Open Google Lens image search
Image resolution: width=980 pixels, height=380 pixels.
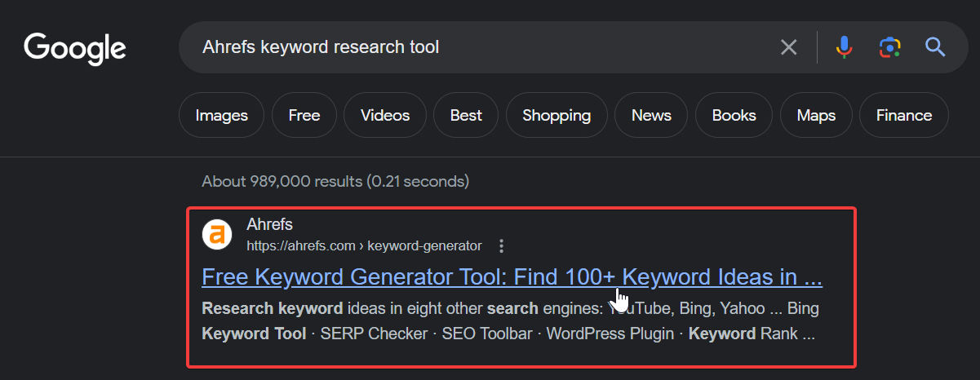[x=889, y=47]
